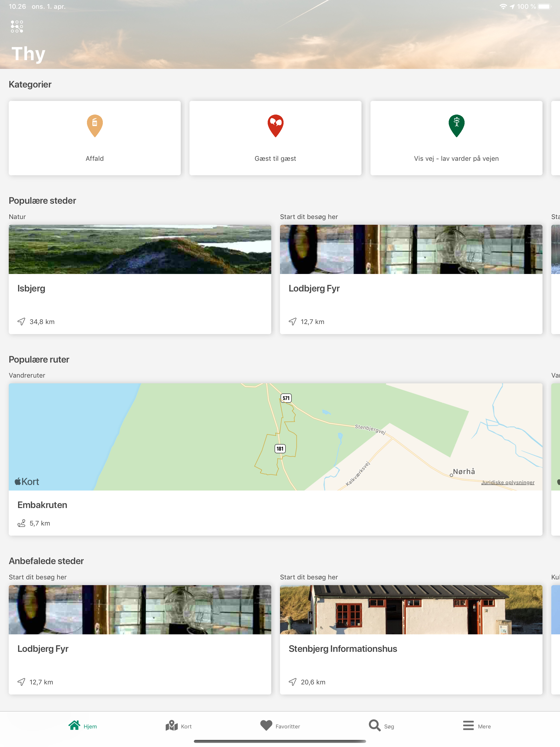Switch to the Favoritter tab label
The height and width of the screenshot is (747, 560).
(x=288, y=726)
